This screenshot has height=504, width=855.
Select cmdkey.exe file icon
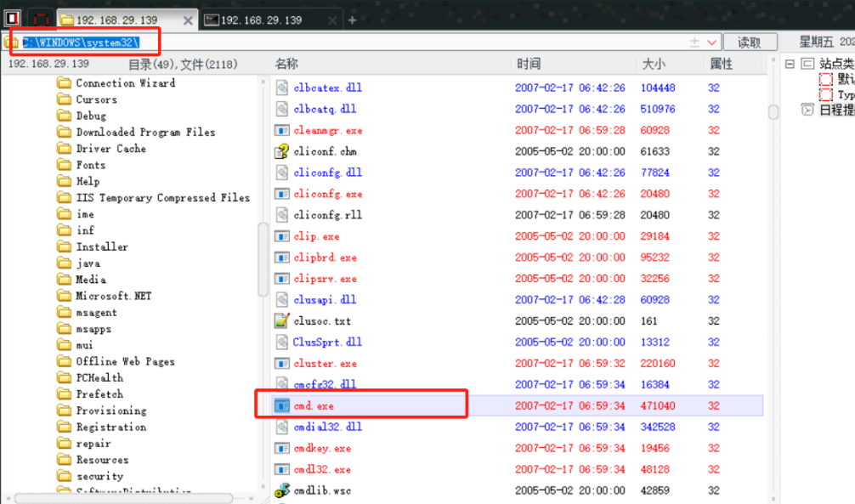click(x=282, y=449)
